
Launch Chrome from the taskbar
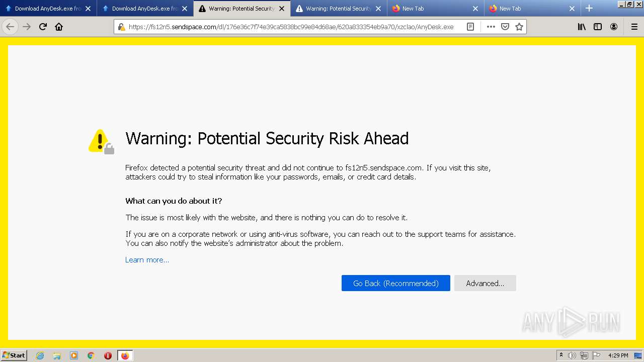click(91, 355)
